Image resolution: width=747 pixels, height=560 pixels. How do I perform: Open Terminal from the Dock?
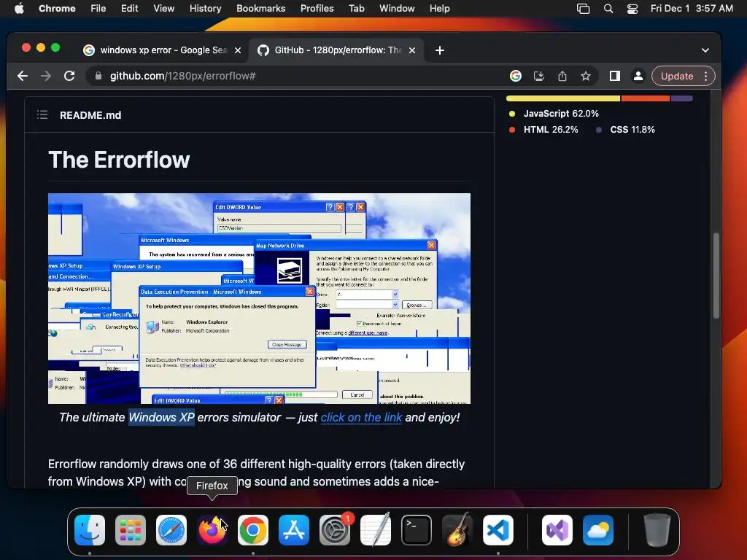[x=417, y=530]
